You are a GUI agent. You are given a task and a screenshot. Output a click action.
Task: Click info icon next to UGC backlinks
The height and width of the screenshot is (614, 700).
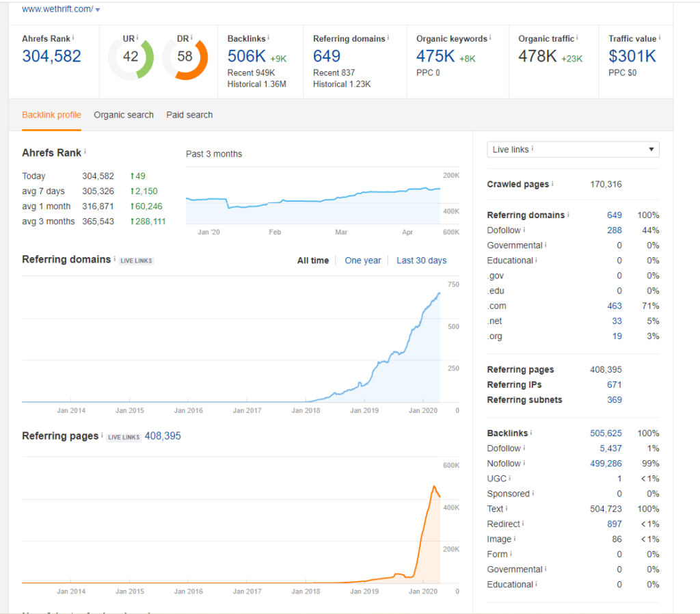click(510, 479)
